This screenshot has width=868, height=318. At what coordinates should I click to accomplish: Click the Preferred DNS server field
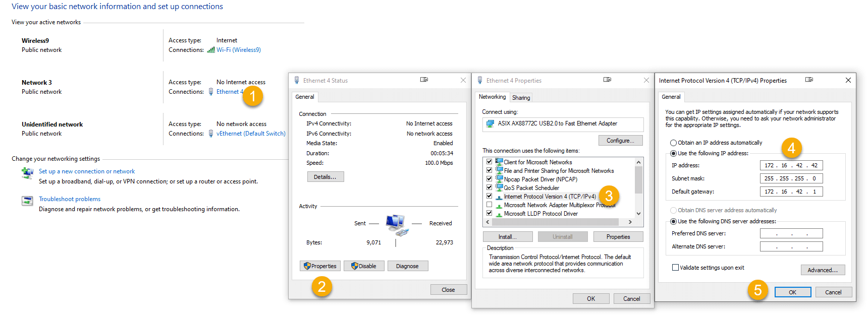pos(791,233)
